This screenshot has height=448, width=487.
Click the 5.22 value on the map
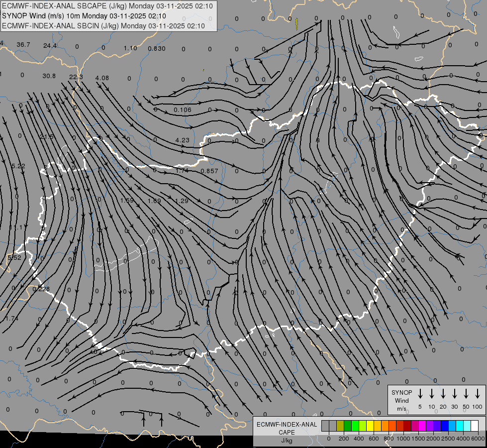pos(18,166)
